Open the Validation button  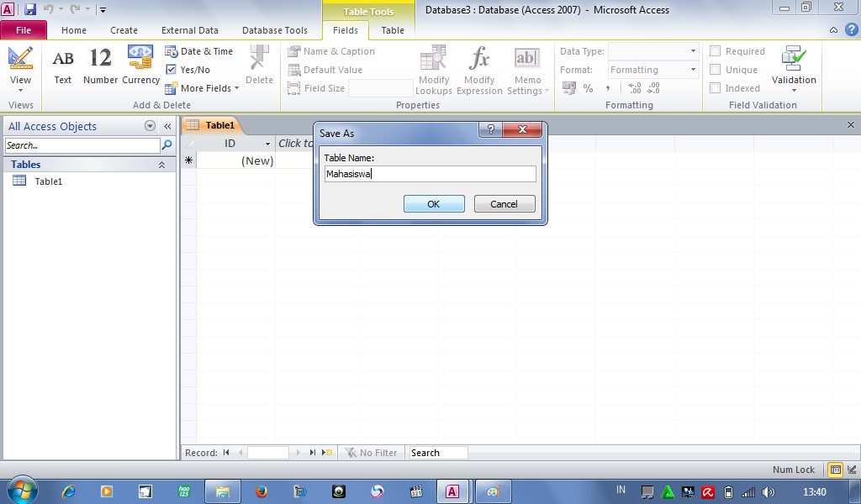[794, 69]
